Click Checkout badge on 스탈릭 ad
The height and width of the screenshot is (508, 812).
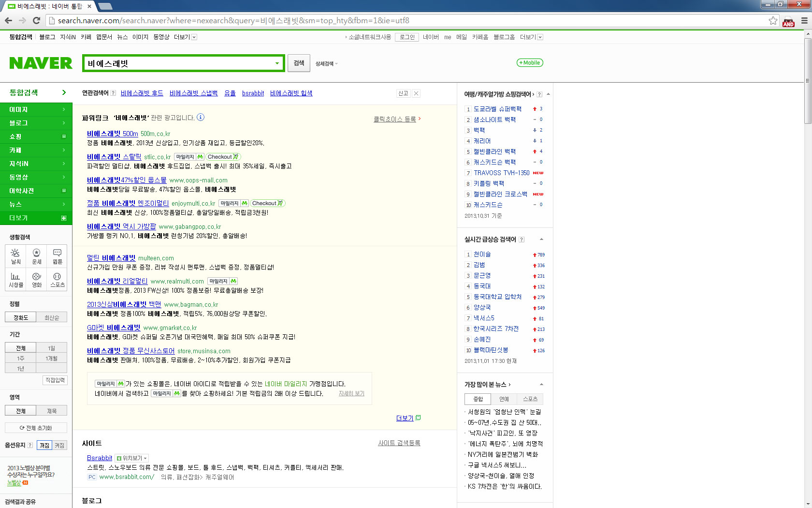[223, 157]
